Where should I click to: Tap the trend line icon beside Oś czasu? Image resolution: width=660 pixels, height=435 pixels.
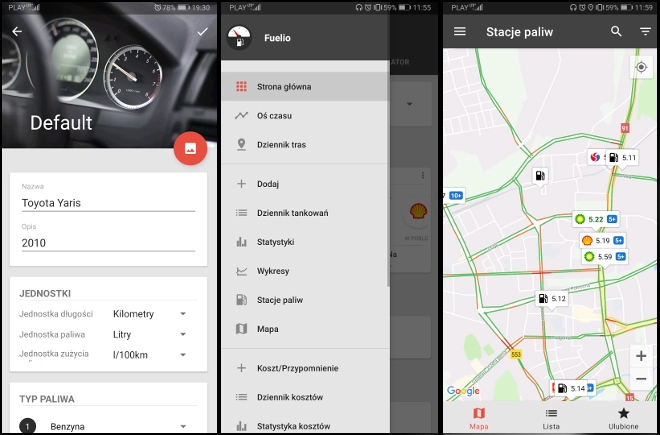tap(241, 115)
